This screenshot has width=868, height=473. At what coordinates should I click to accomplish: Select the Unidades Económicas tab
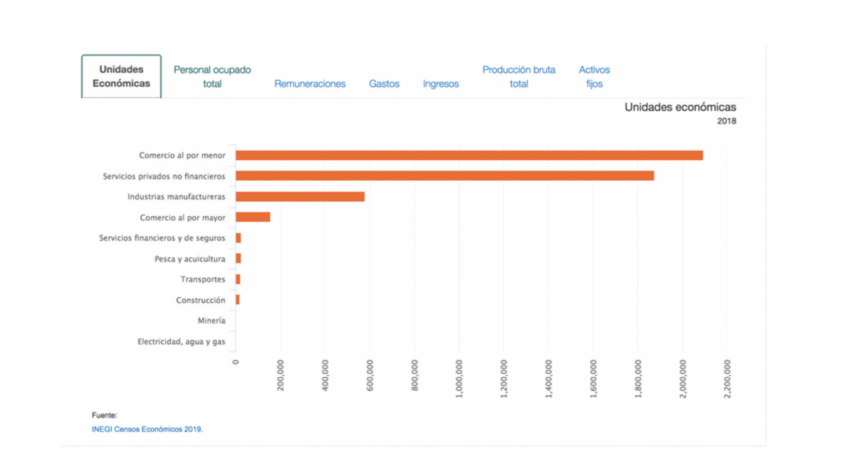click(121, 77)
